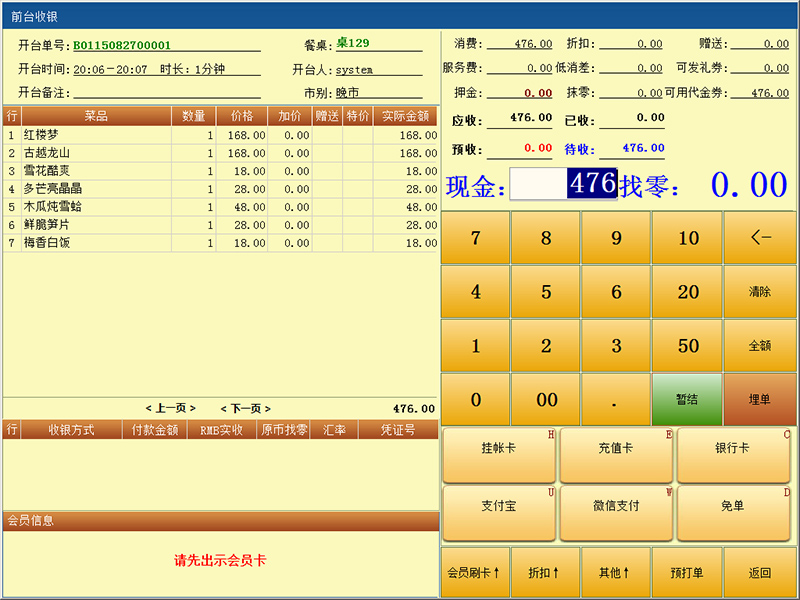Click the 数量 column header
Viewport: 800px width, 600px height.
tap(194, 116)
